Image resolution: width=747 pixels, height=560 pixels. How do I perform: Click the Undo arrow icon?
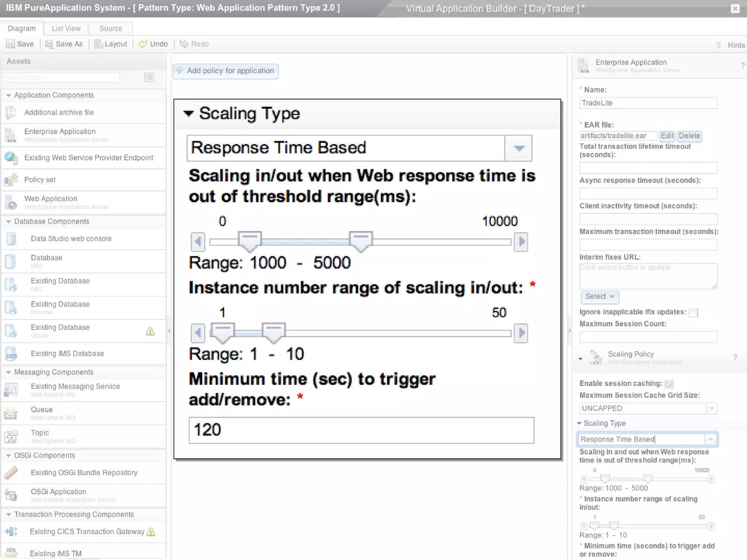coord(143,44)
